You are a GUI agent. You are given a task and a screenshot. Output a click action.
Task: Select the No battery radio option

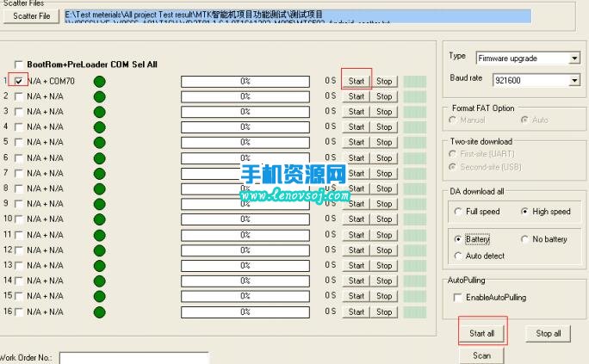tap(524, 239)
